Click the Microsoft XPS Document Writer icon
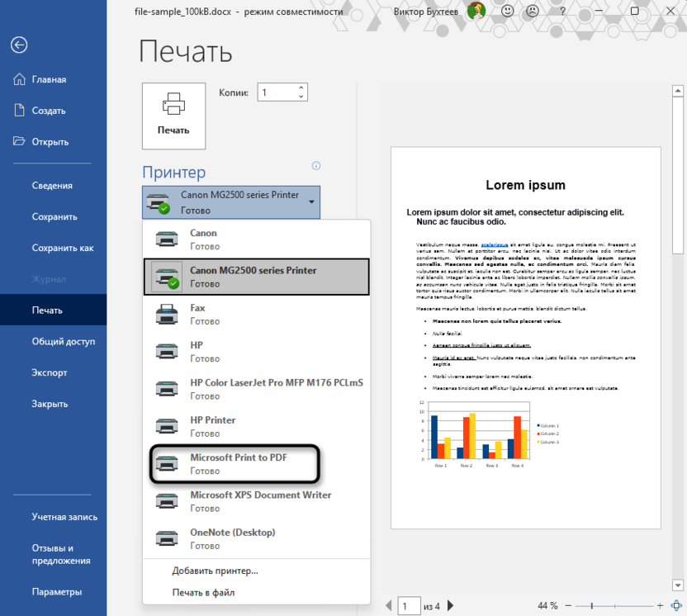 point(167,501)
